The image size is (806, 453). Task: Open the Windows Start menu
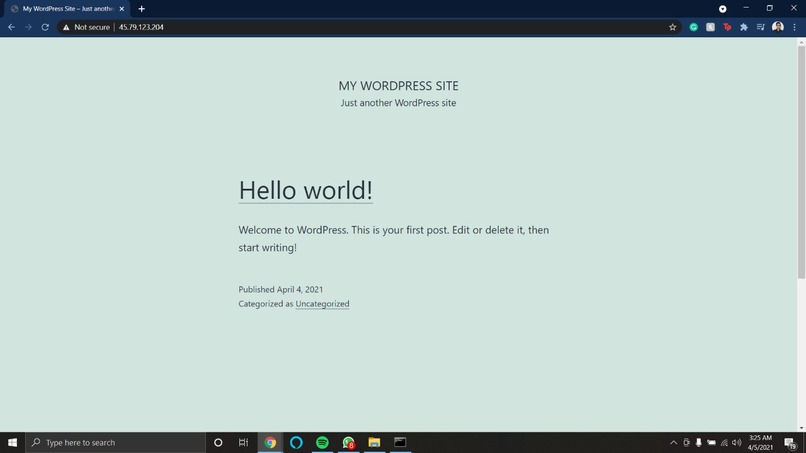coord(12,442)
